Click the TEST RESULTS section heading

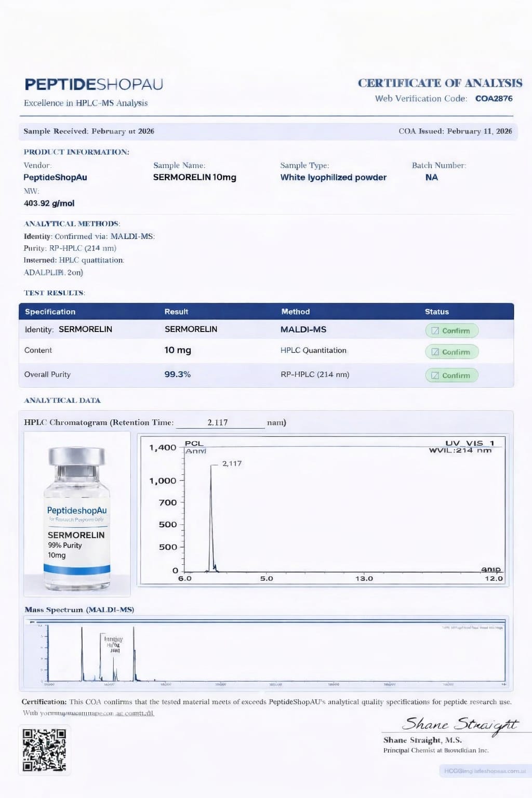point(55,292)
